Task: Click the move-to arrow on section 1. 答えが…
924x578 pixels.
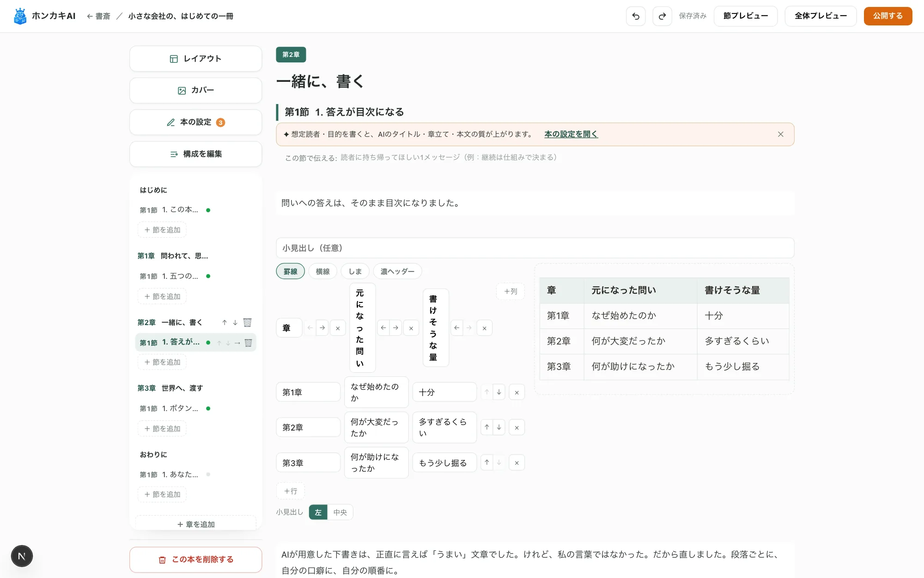Action: coord(237,343)
